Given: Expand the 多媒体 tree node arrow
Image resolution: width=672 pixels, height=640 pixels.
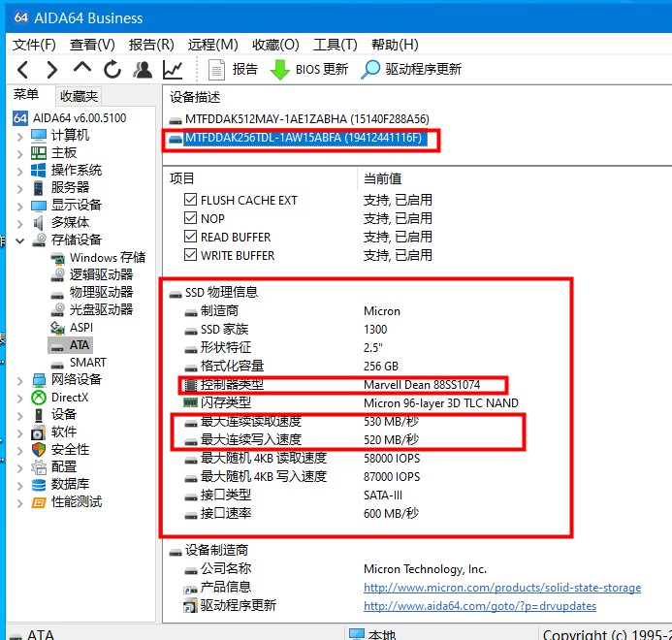Looking at the screenshot, I should (x=19, y=223).
